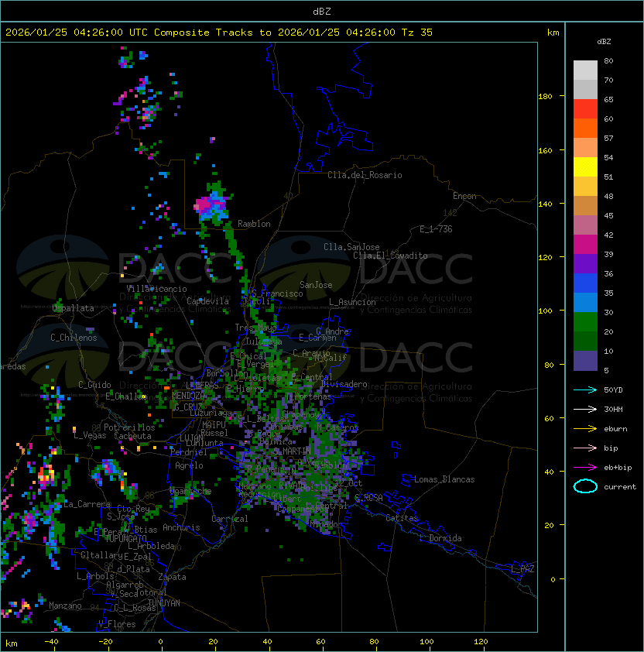Pick the blue 35-36 dBZ swatch
The height and width of the screenshot is (652, 644).
pyautogui.click(x=585, y=283)
